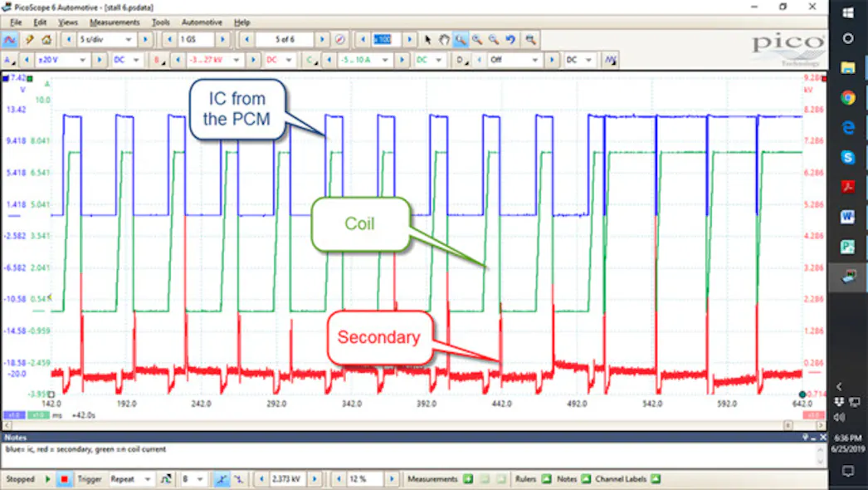Increase timebase with right arrow

[145, 40]
